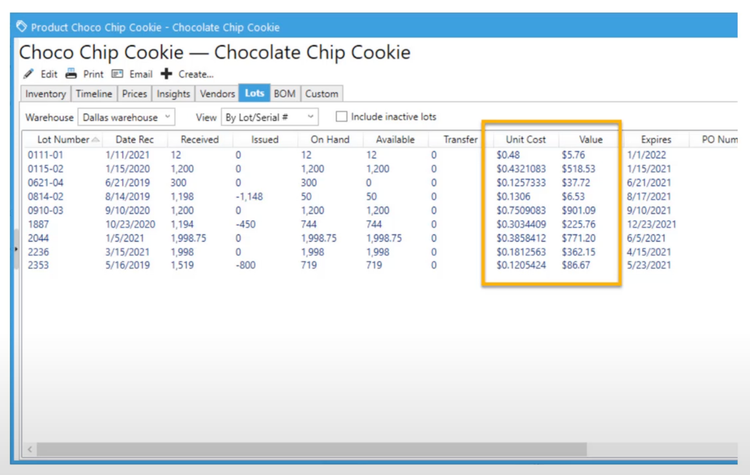Sort by the Date Rec column header

coord(134,140)
